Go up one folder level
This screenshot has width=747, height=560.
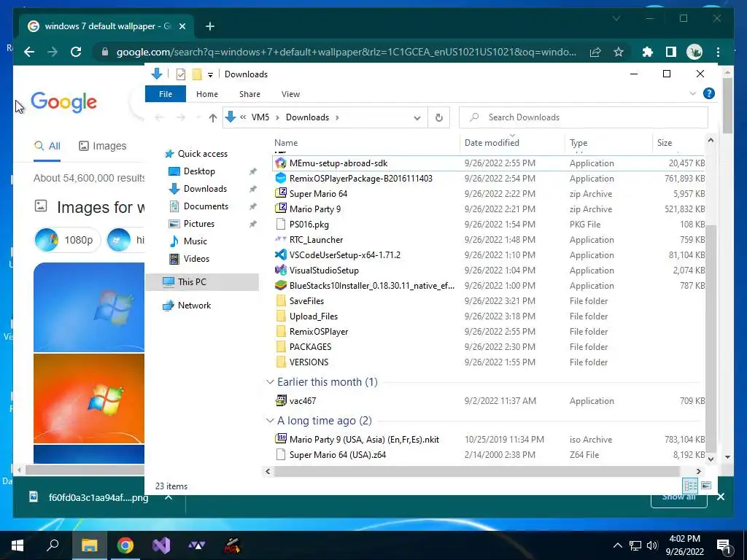212,117
